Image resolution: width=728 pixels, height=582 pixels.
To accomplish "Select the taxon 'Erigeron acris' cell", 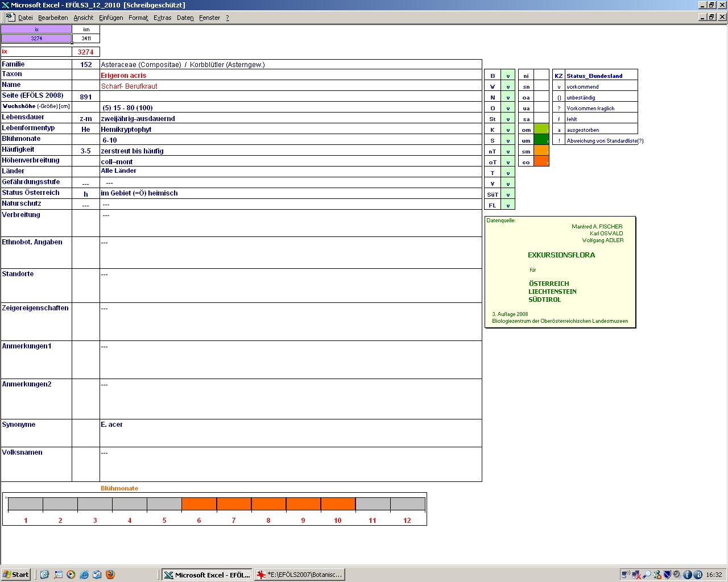I will [291, 75].
